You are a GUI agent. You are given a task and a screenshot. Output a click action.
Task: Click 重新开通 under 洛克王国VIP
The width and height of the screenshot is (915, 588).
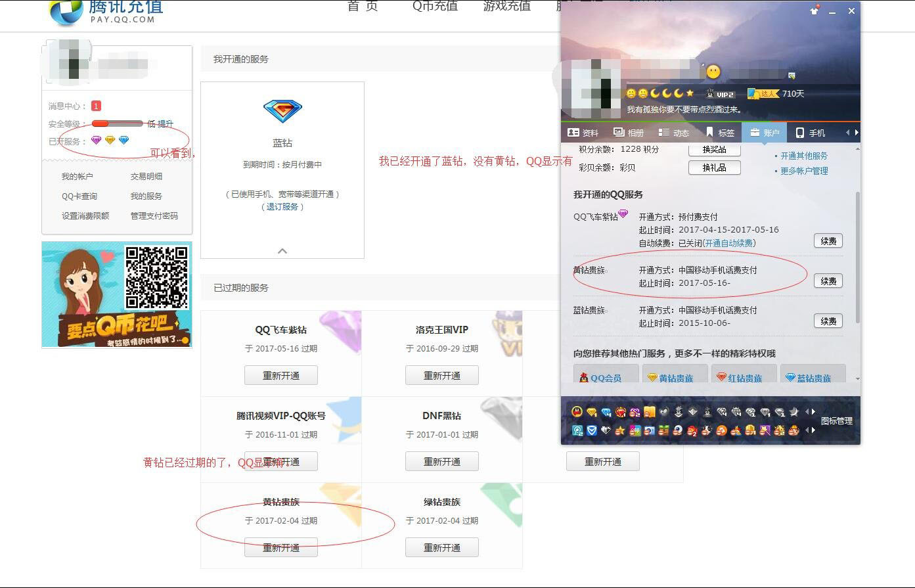point(442,376)
